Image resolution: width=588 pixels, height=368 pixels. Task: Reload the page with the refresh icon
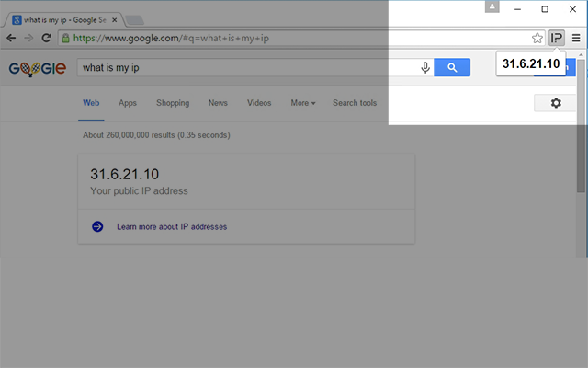click(x=46, y=38)
